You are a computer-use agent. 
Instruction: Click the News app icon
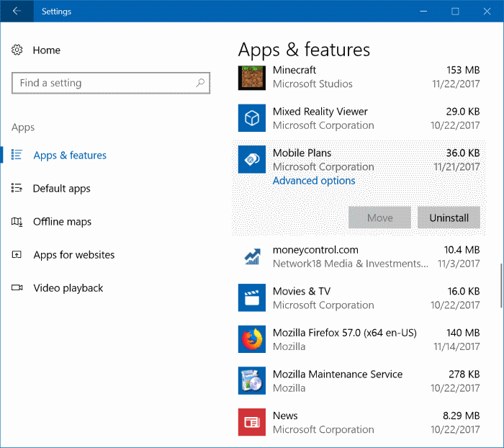[252, 422]
